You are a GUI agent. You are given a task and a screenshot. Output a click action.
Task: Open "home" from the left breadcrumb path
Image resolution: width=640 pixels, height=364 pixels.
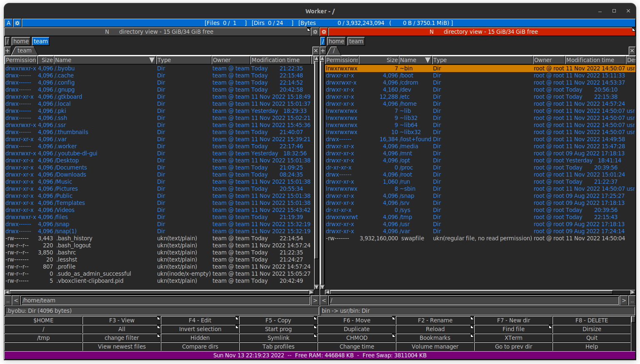click(21, 41)
